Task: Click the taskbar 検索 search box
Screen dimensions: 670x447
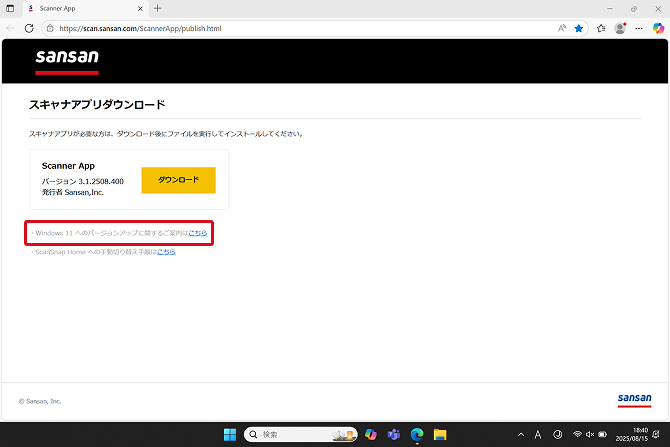Action: [301, 435]
